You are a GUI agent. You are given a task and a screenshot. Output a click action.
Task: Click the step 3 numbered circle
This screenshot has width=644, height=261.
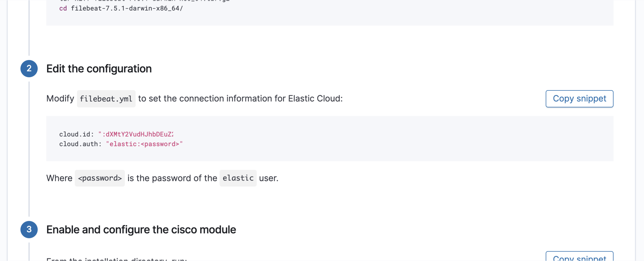tap(29, 230)
